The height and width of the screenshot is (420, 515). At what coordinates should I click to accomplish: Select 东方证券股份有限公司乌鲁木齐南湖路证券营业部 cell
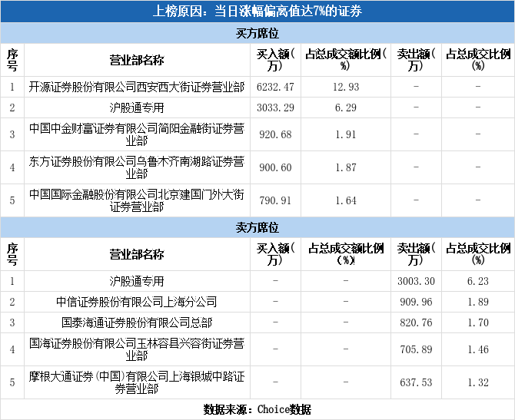(x=137, y=167)
